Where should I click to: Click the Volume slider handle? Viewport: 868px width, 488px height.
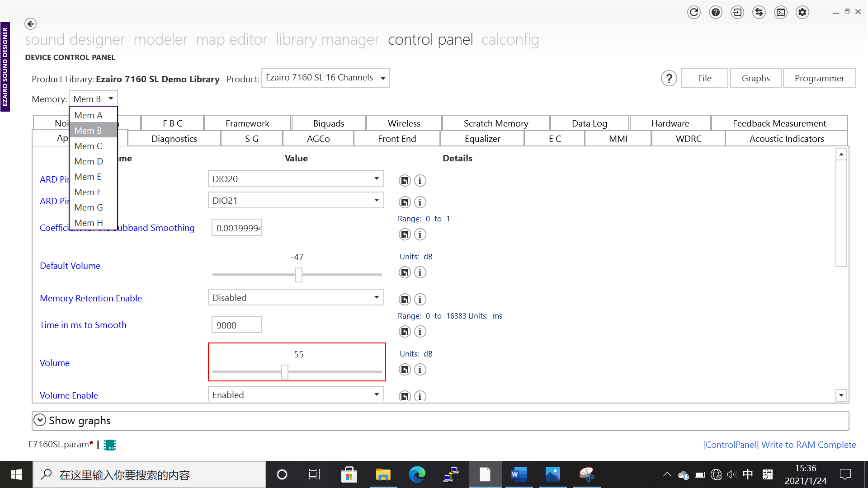(285, 372)
